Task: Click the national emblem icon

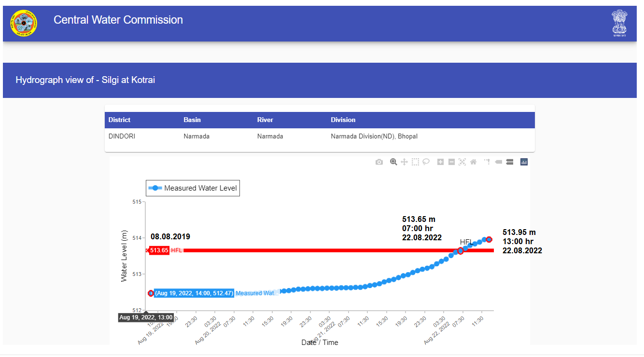Action: click(619, 23)
